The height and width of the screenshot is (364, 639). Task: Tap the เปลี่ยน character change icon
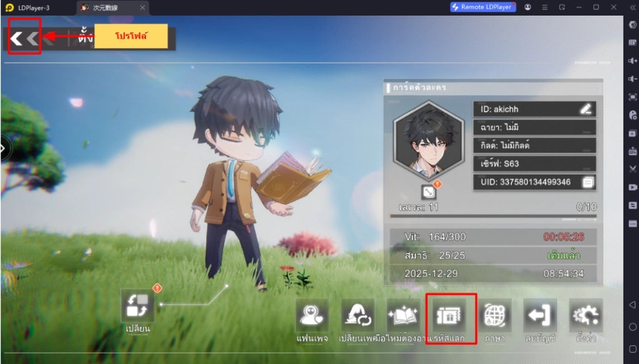(137, 305)
